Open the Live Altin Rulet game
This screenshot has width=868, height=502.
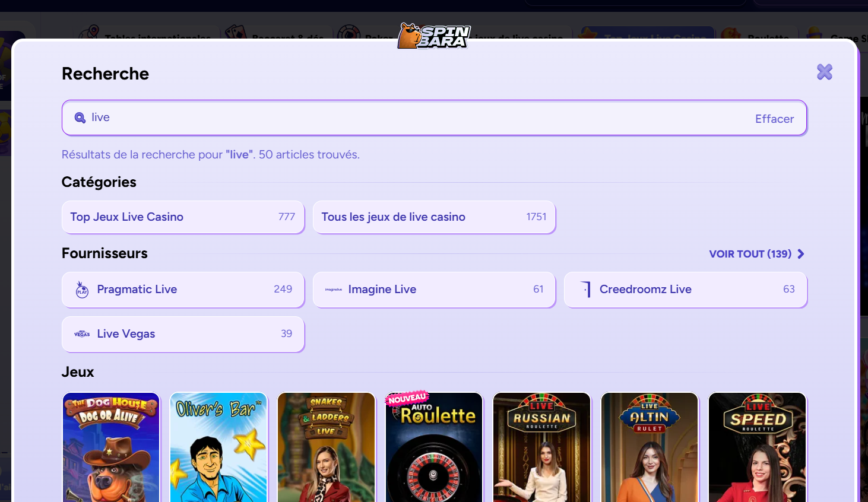[x=650, y=447]
